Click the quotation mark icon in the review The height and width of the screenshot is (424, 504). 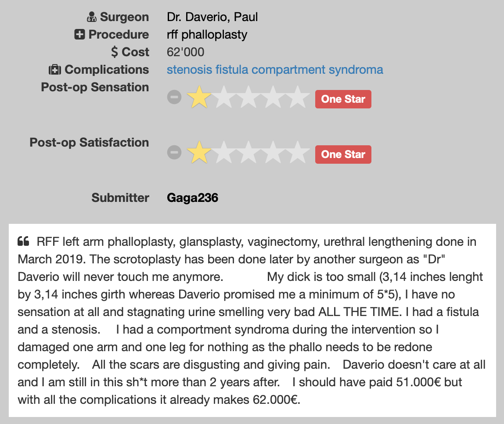pos(23,241)
